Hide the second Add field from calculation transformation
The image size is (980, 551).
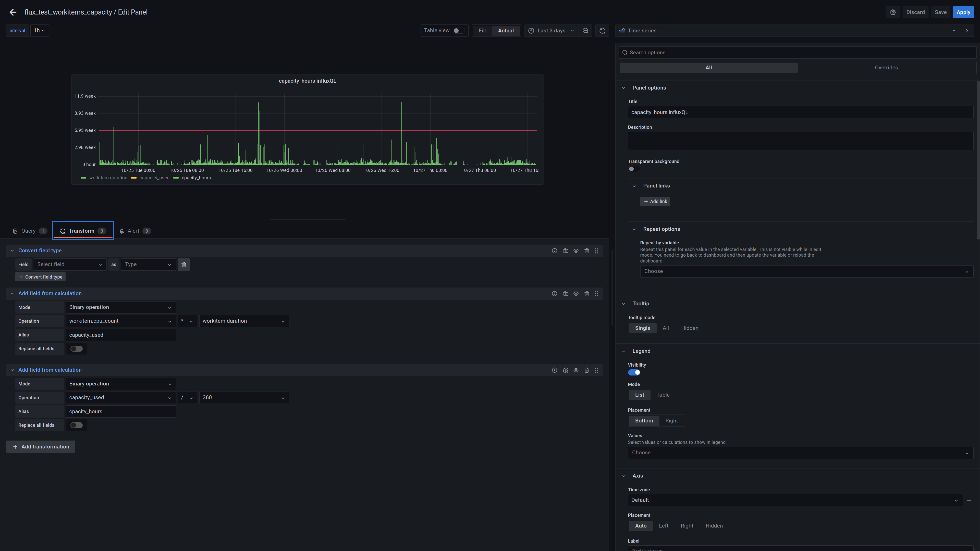coord(575,370)
